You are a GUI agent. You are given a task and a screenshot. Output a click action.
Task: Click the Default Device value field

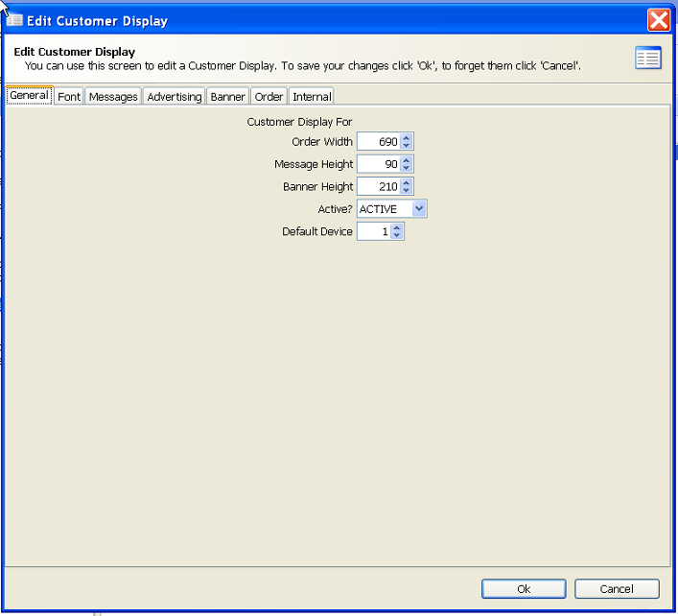point(374,231)
